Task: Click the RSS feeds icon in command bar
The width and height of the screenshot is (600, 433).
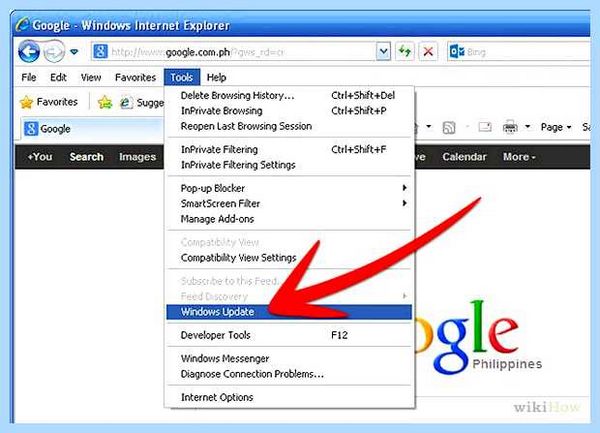Action: click(x=449, y=127)
